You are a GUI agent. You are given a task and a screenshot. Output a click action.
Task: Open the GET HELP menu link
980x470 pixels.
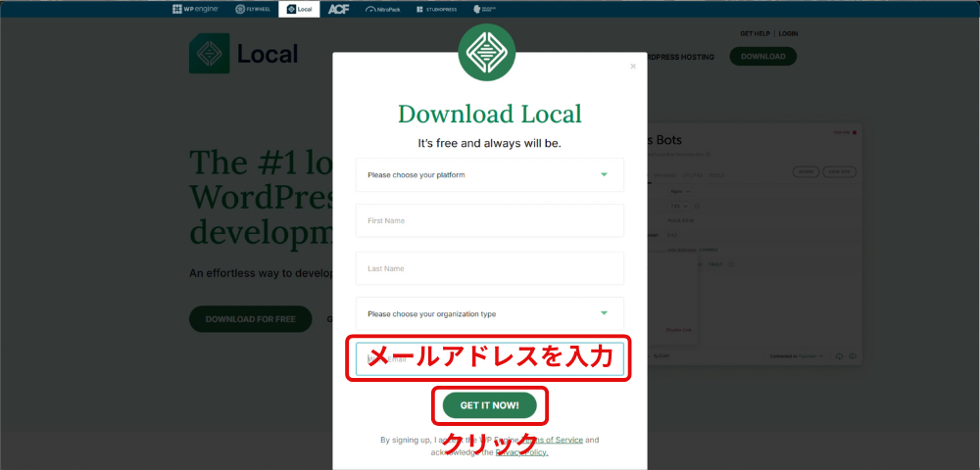pos(756,33)
